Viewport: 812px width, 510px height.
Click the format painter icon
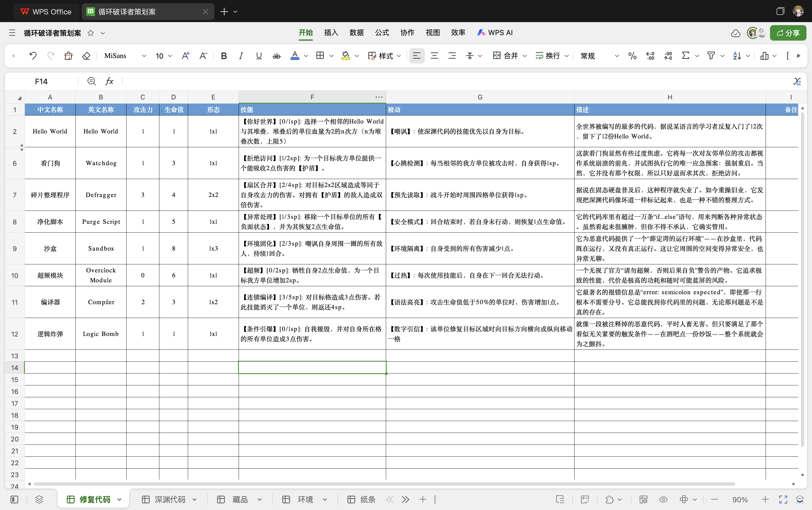coord(68,56)
